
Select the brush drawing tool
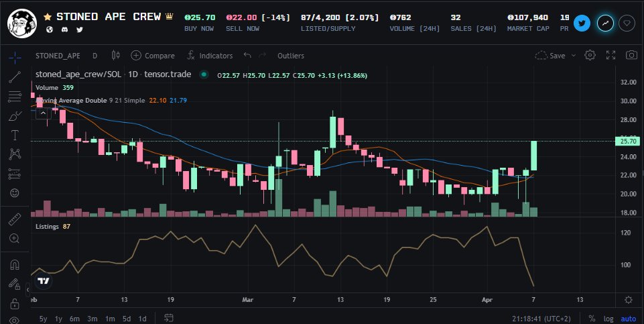pyautogui.click(x=15, y=116)
